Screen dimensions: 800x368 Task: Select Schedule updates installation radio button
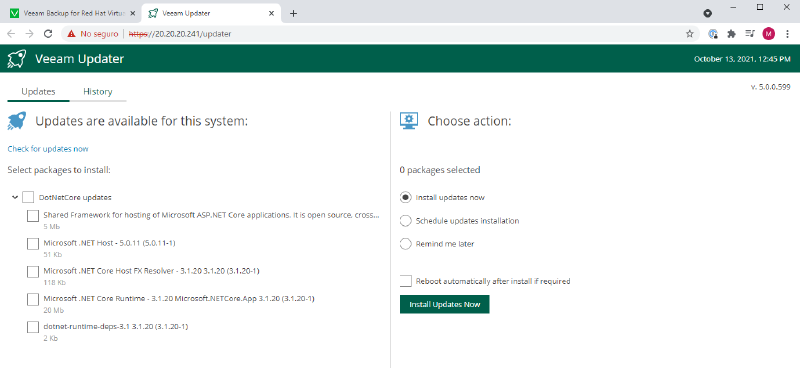406,220
